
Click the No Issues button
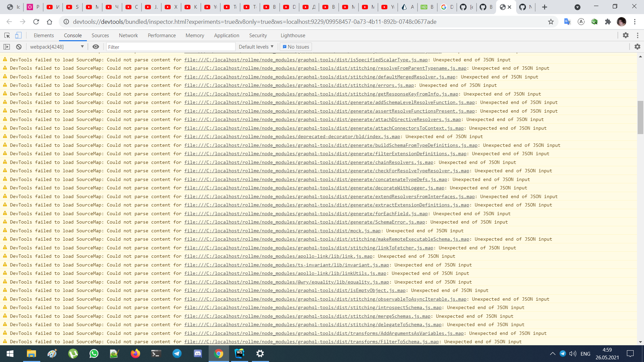(x=296, y=47)
